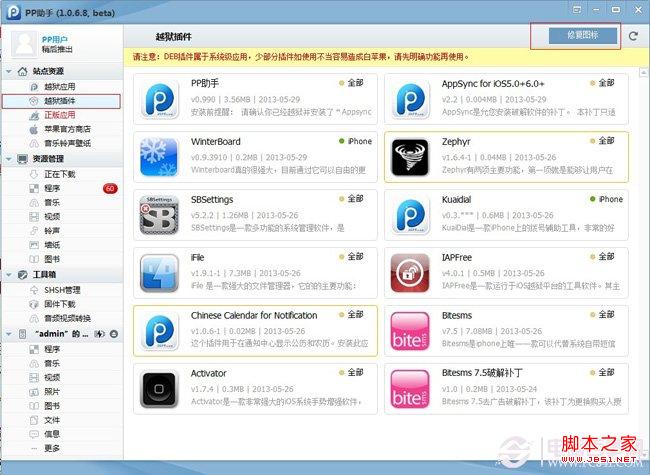
Task: Open 照片 under admin device
Action: pos(52,392)
